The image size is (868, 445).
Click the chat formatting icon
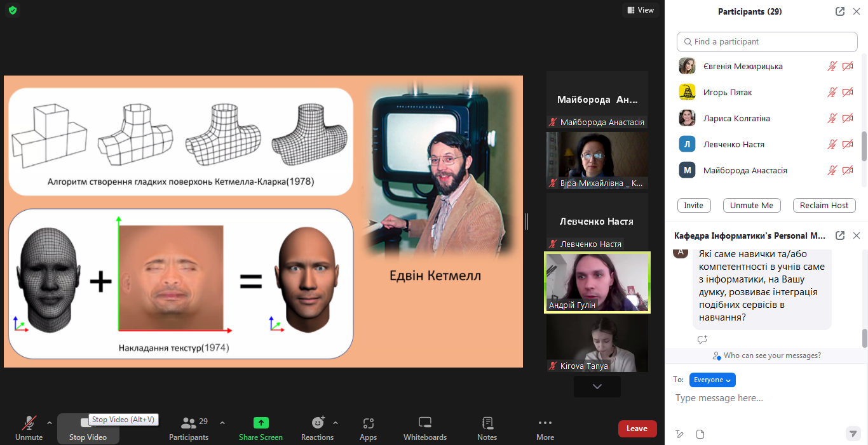pyautogui.click(x=680, y=434)
